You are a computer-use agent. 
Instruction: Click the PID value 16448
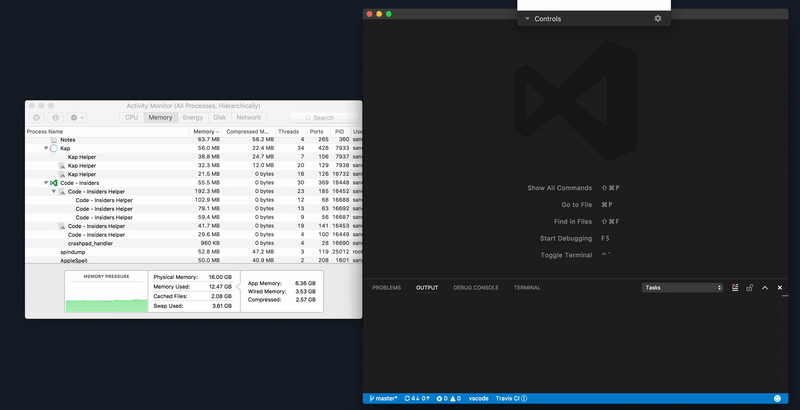click(x=342, y=183)
